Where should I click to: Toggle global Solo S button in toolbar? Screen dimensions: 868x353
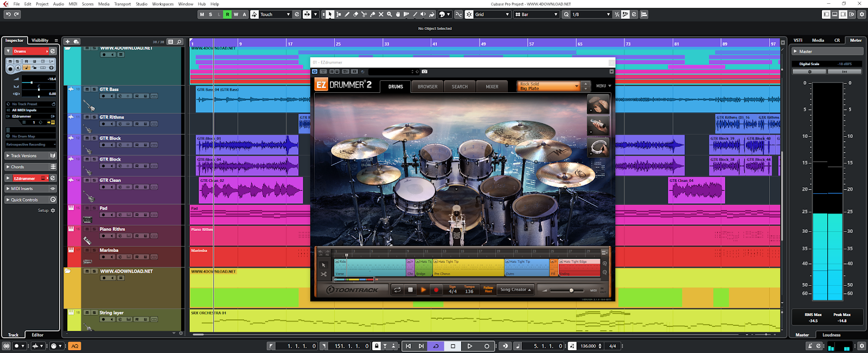click(x=210, y=14)
